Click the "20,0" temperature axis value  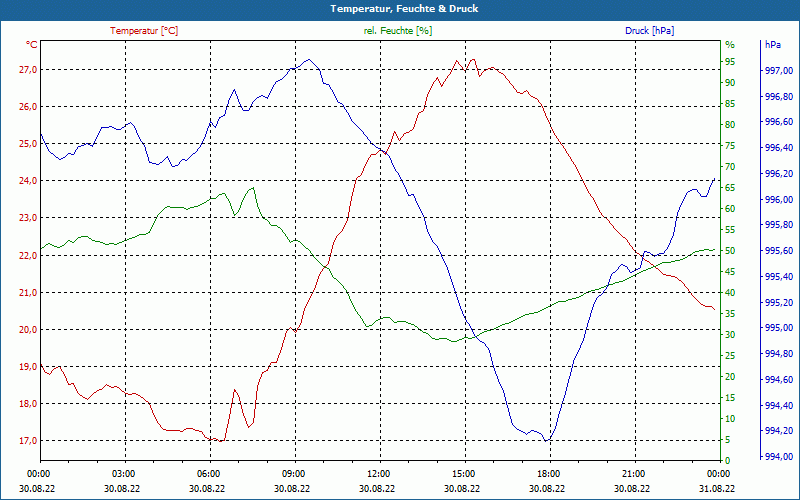coord(28,330)
